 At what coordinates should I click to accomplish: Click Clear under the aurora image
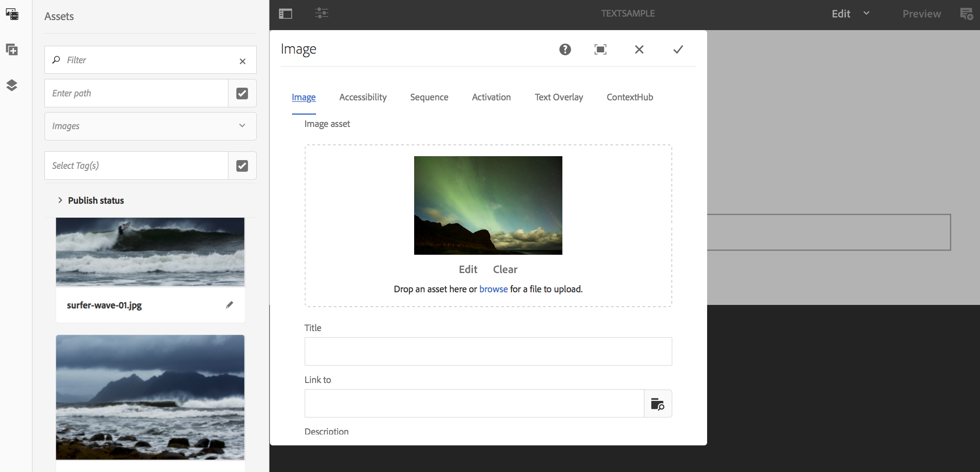(x=505, y=270)
